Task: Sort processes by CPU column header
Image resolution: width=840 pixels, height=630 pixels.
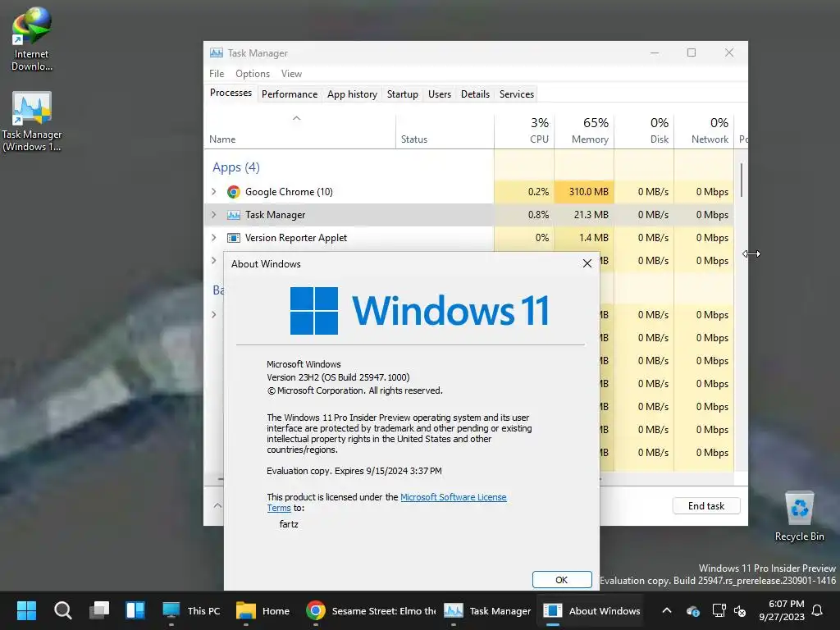Action: point(524,130)
